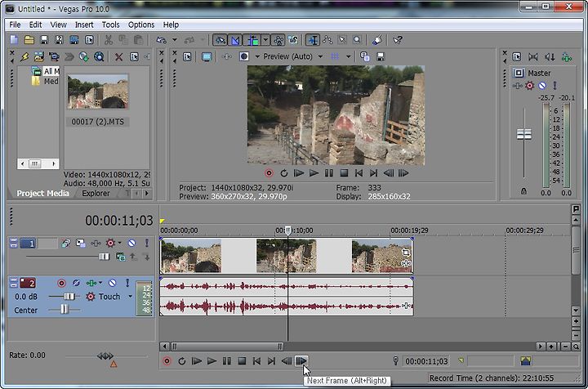Click Record button in timeline transport
The width and height of the screenshot is (588, 389).
[x=167, y=361]
